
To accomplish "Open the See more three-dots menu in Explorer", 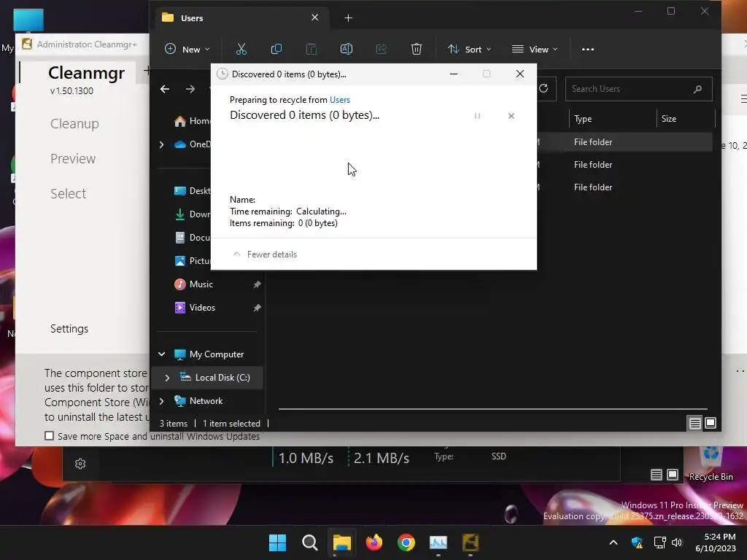I will tap(588, 49).
